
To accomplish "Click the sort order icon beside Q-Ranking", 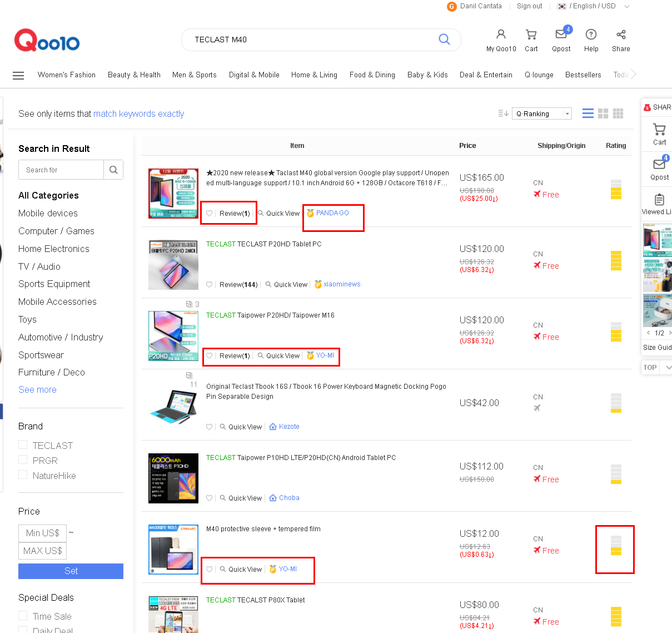I will 503,113.
